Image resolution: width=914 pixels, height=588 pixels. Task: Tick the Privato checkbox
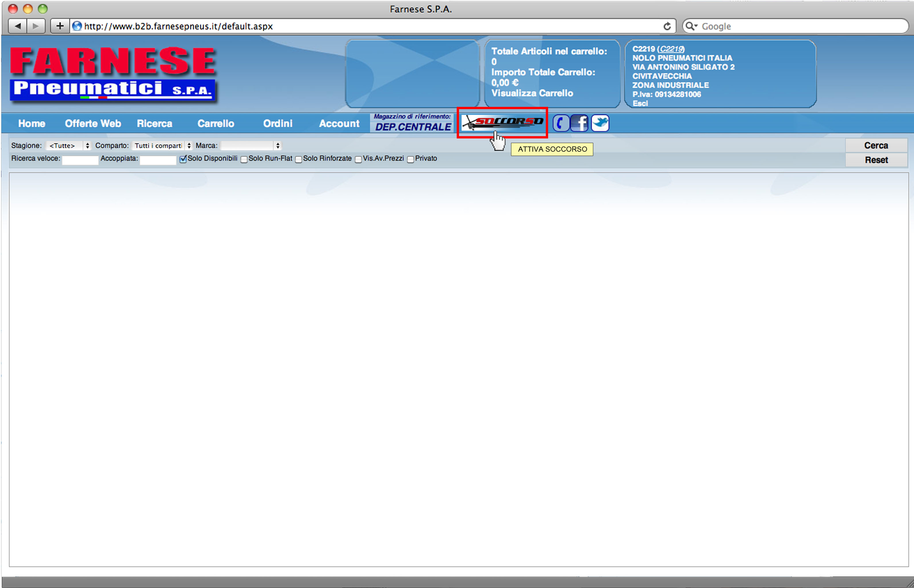[x=410, y=159]
